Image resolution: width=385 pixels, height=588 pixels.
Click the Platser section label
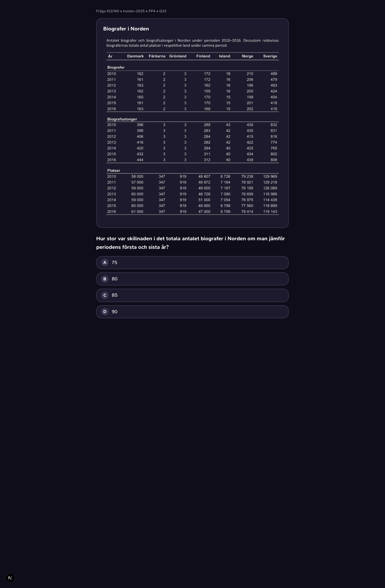pos(114,171)
